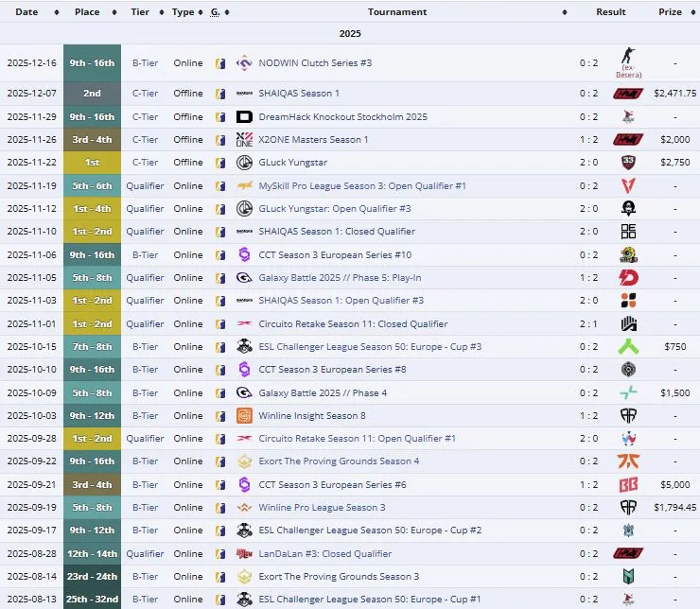Click MySkill Pro League logo icon
700x609 pixels.
(244, 185)
